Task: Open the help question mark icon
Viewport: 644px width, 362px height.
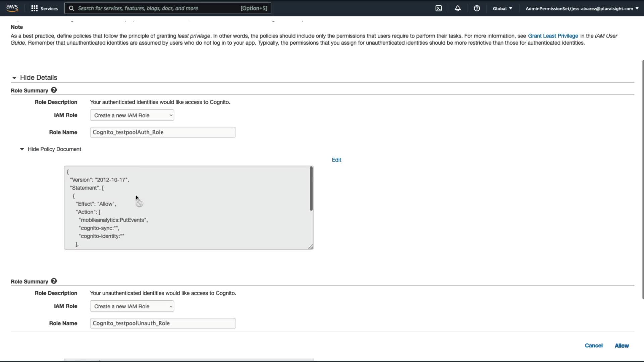Action: [x=477, y=8]
